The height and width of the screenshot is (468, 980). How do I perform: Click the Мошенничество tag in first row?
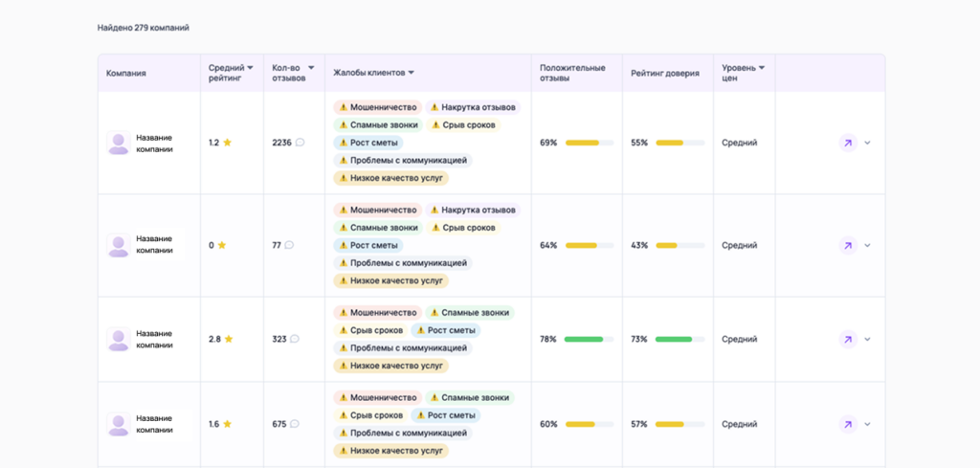coord(378,107)
